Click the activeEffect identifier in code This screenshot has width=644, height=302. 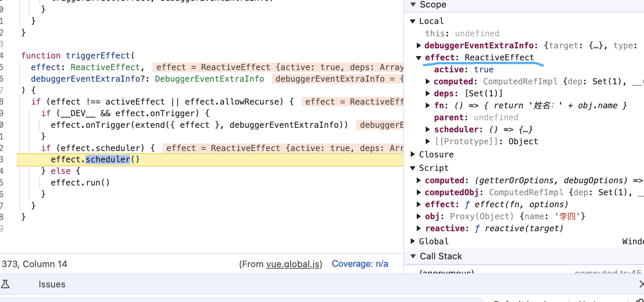coord(135,102)
